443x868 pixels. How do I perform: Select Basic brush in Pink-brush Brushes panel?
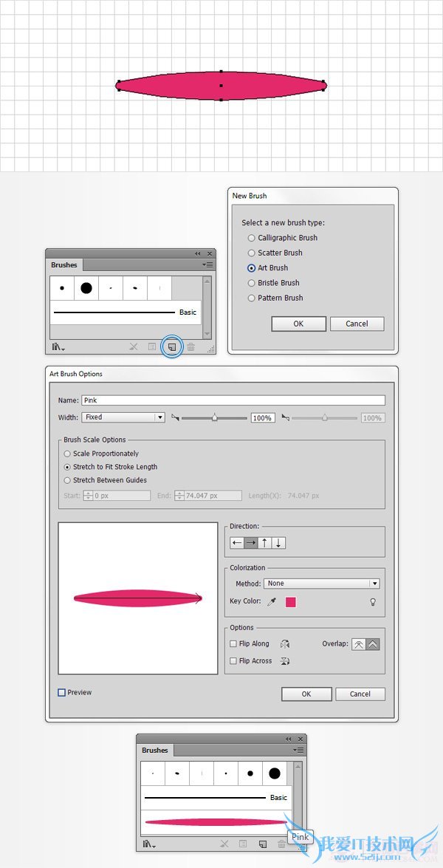(216, 798)
